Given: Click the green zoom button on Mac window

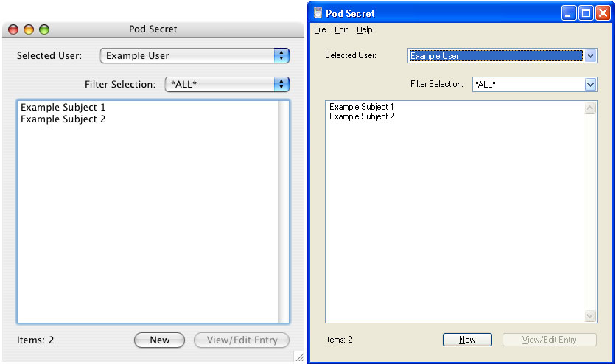Looking at the screenshot, I should 44,29.
